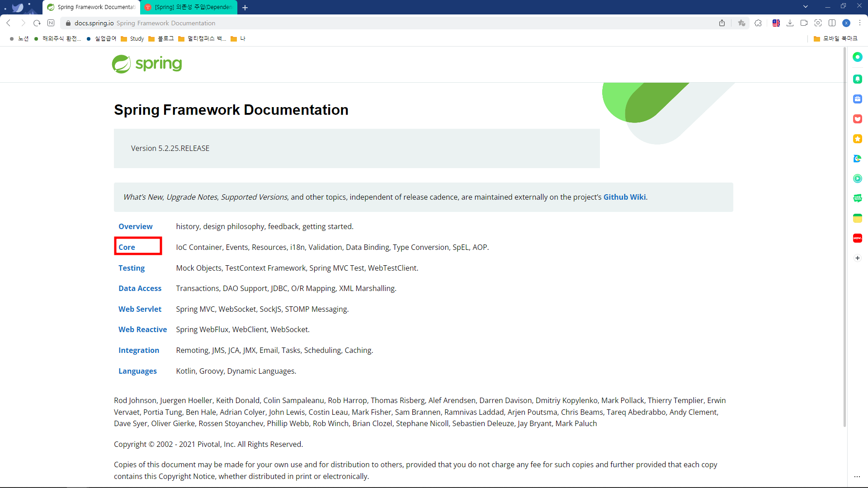The image size is (868, 488).
Task: Expand the 모바일 북마크 folder
Action: point(835,39)
